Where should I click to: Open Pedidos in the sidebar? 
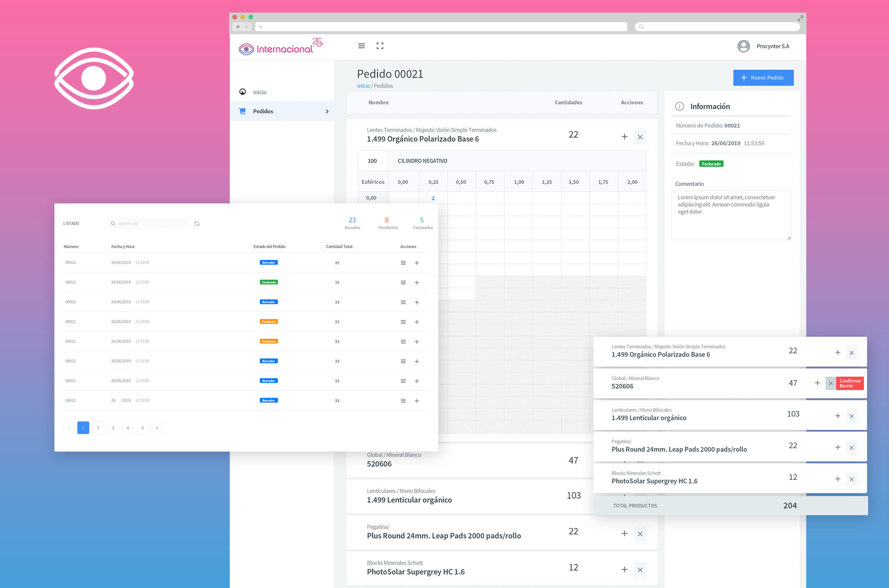click(x=282, y=111)
